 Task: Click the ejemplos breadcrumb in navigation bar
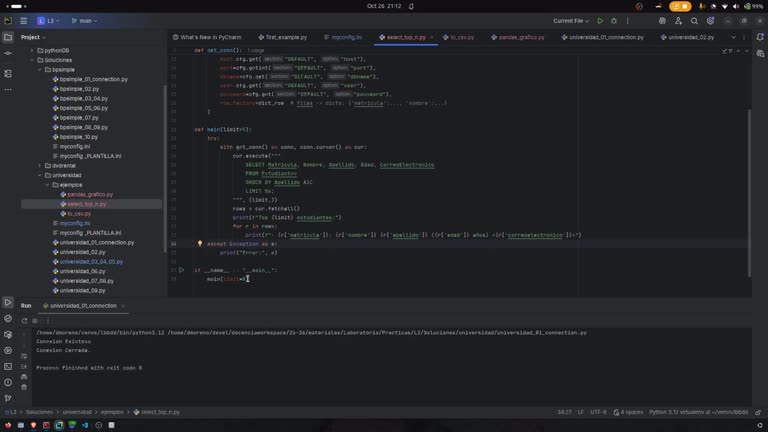coord(112,412)
